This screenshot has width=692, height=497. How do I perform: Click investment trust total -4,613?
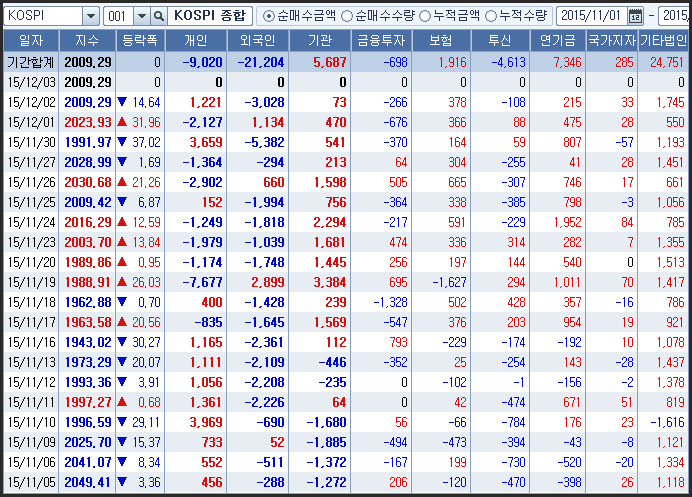[x=508, y=62]
